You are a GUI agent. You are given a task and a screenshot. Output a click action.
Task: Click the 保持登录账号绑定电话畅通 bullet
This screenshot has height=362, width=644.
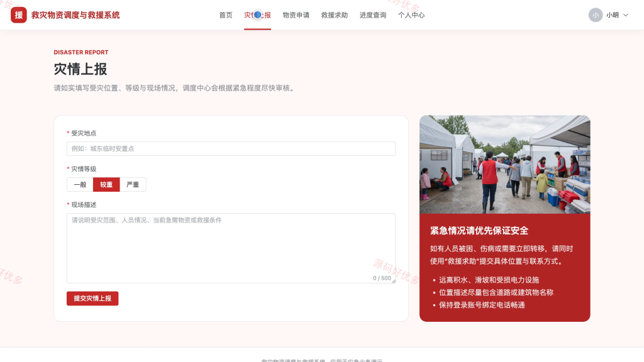[482, 305]
